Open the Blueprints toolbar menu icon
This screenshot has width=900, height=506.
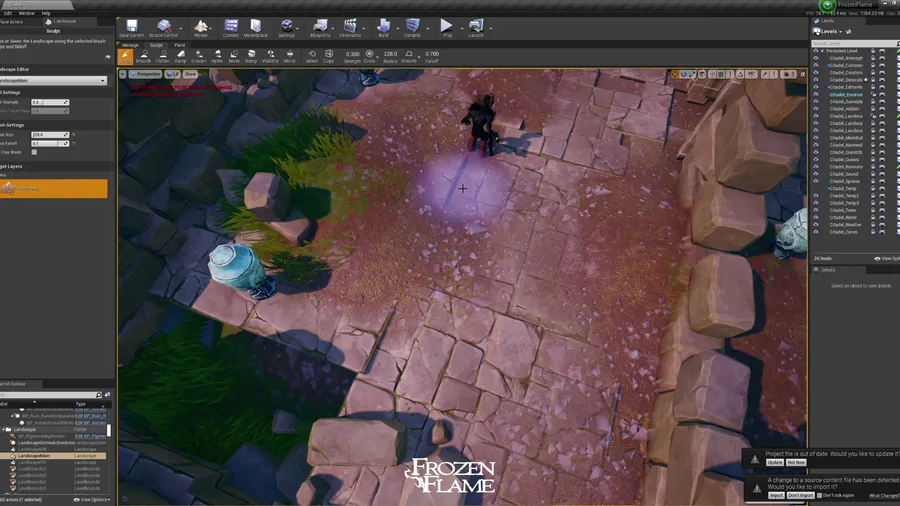[320, 28]
